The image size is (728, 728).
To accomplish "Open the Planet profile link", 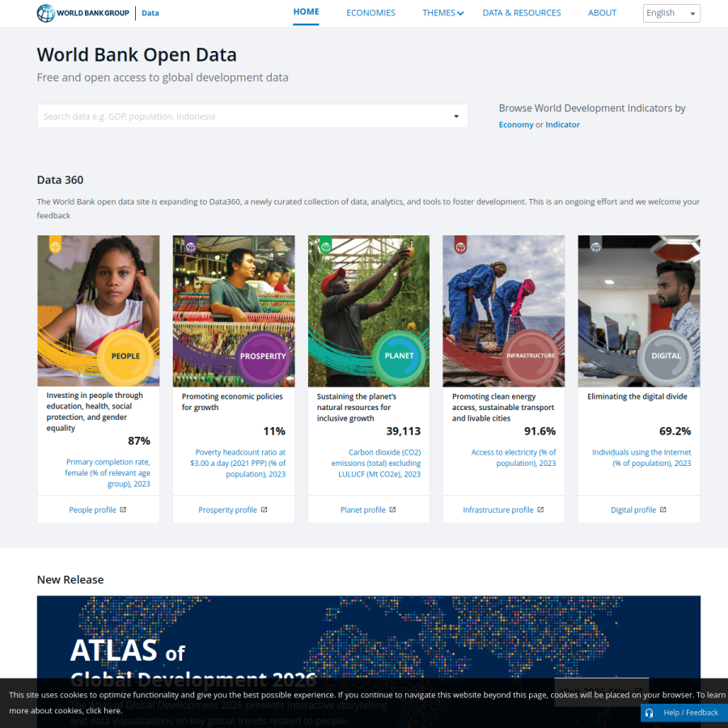I will (362, 510).
